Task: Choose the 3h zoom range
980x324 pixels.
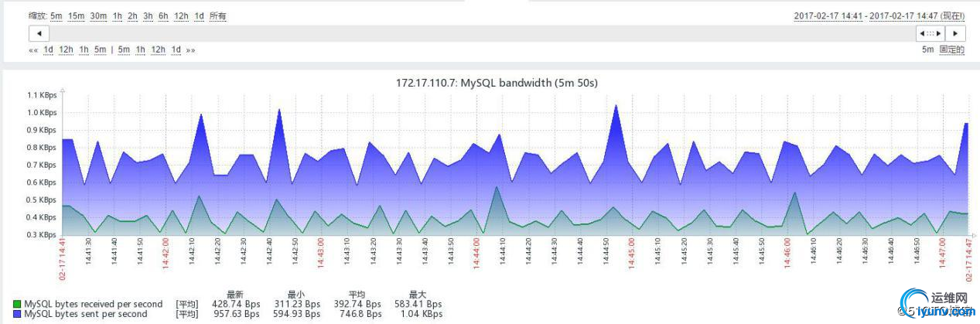Action: [148, 16]
